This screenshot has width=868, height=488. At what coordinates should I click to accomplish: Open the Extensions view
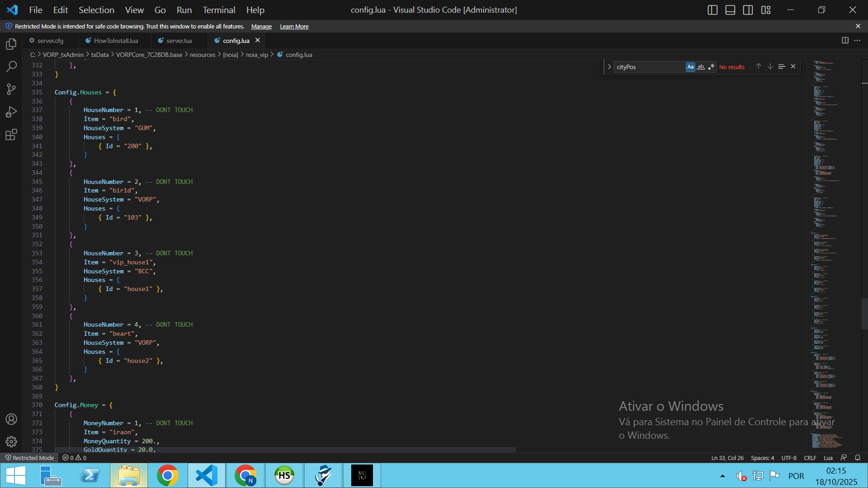pyautogui.click(x=11, y=135)
